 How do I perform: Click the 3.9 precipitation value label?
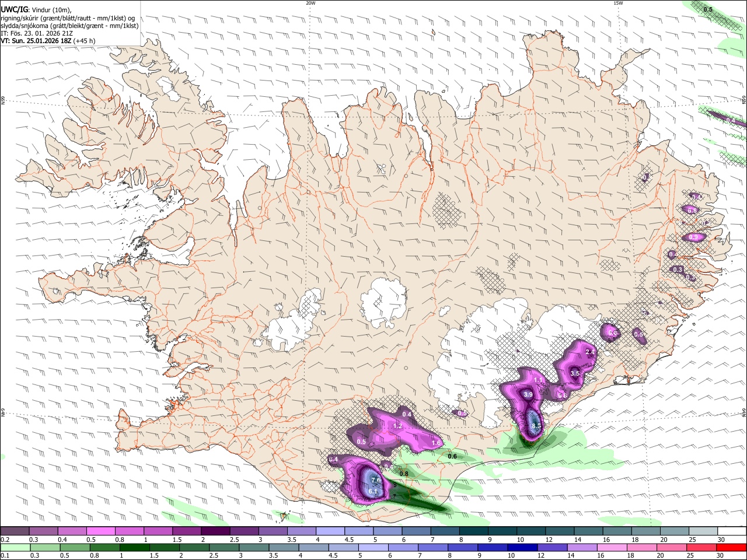528,395
